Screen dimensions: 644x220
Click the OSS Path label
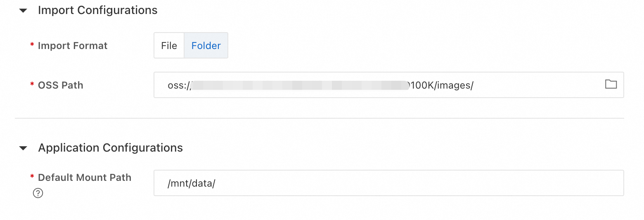coord(60,85)
